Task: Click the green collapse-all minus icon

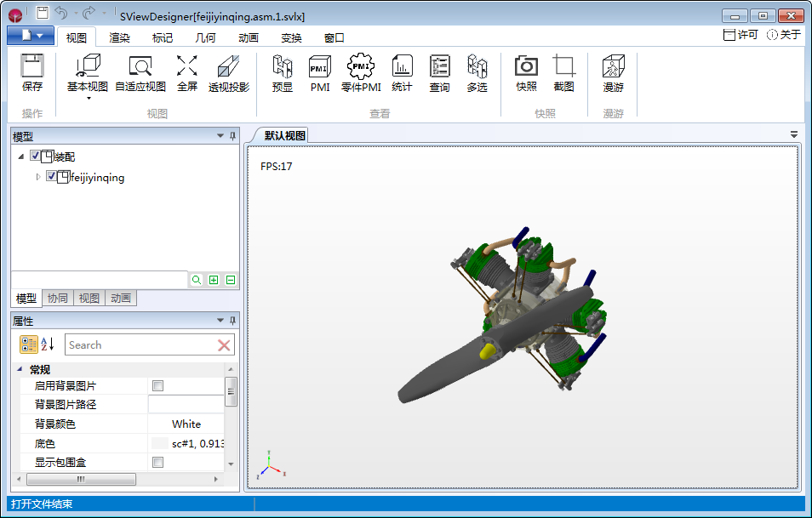Action: tap(231, 280)
